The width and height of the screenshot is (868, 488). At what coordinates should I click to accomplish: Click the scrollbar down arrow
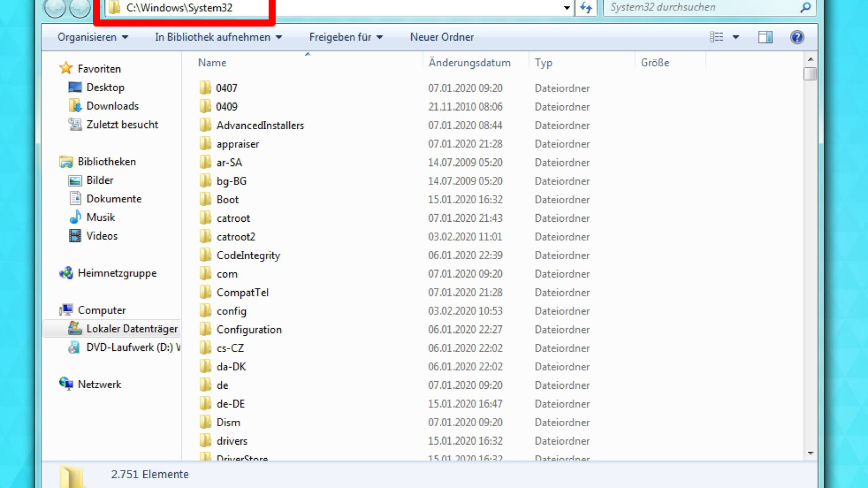click(810, 454)
